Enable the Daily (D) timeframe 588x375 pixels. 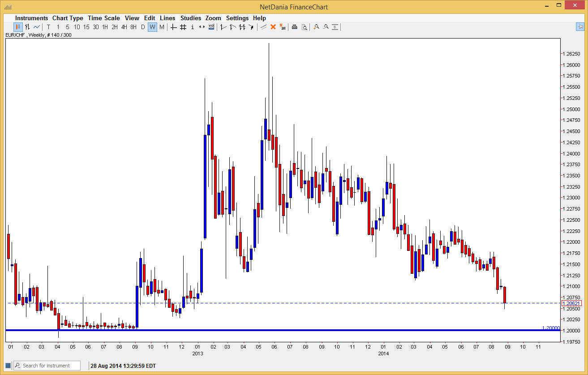point(142,27)
